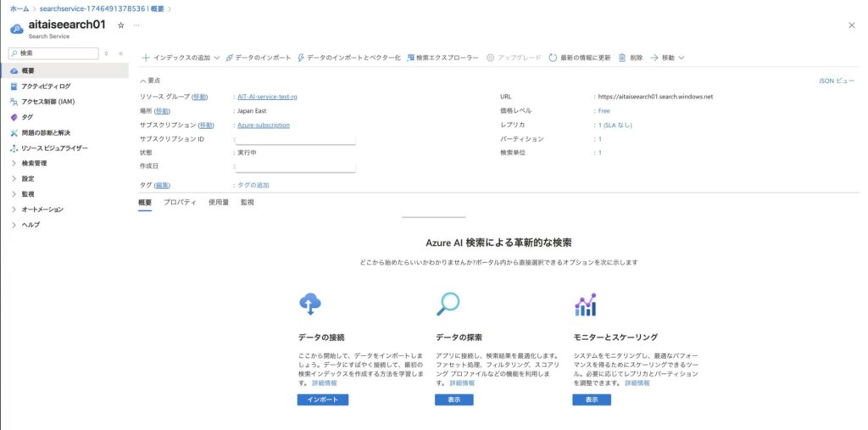This screenshot has height=430, width=868.
Task: Select the 概要 tab below essentials
Action: click(145, 203)
